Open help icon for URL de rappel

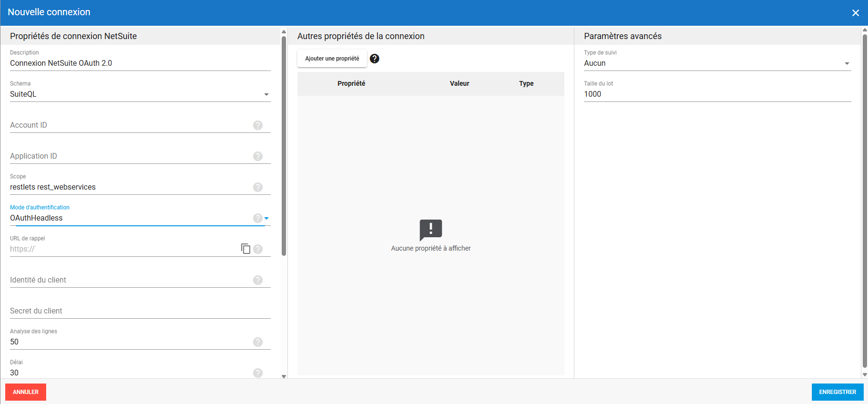258,249
